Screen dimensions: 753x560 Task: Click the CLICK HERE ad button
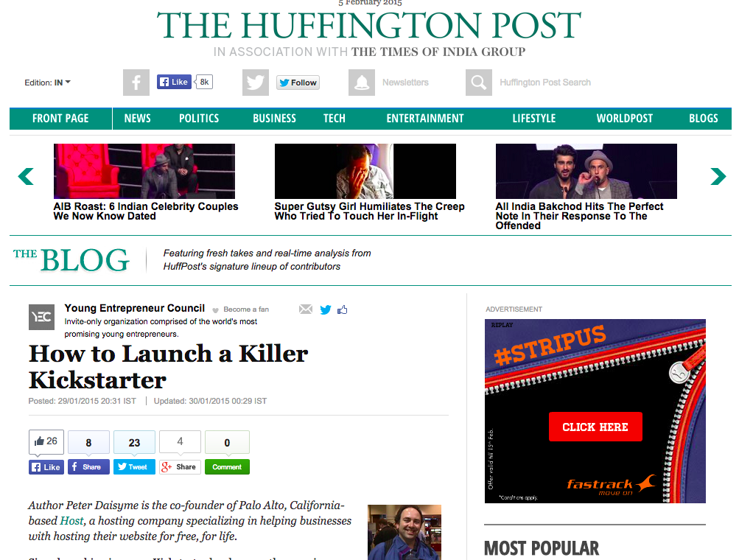click(x=595, y=427)
